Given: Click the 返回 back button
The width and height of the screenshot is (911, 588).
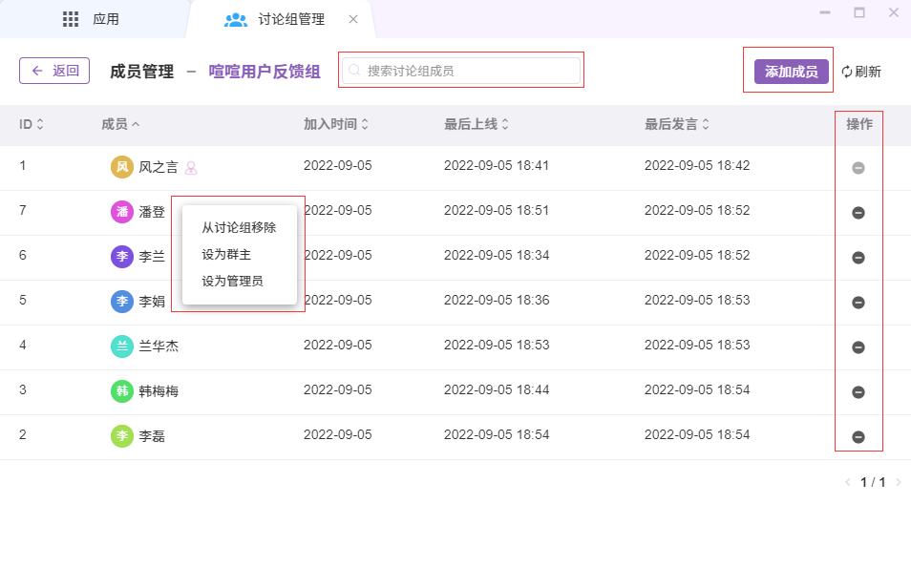Looking at the screenshot, I should [54, 71].
